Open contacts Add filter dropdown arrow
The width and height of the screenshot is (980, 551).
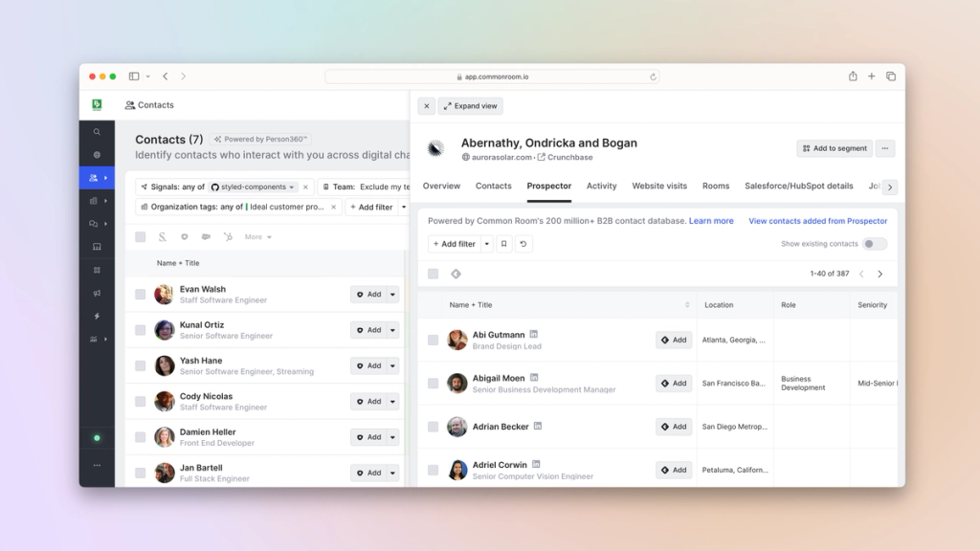(404, 207)
